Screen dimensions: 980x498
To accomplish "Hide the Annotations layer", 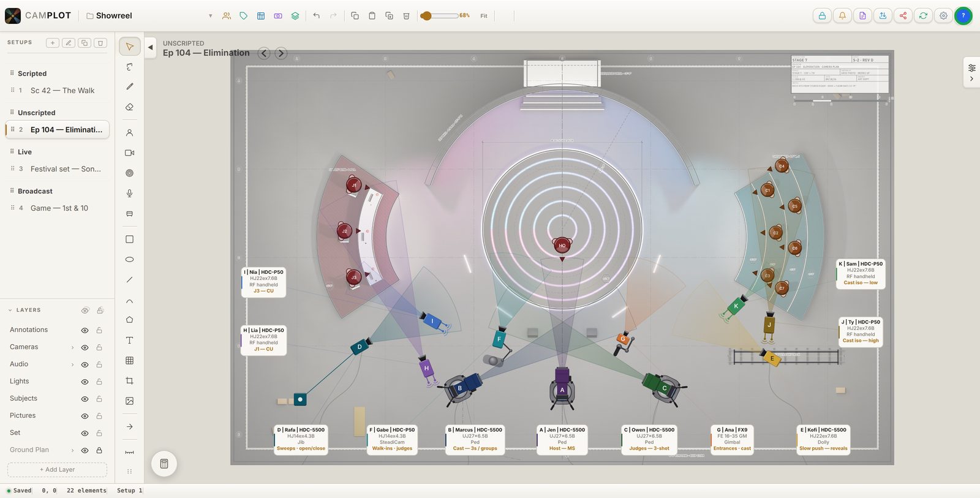I will [85, 330].
